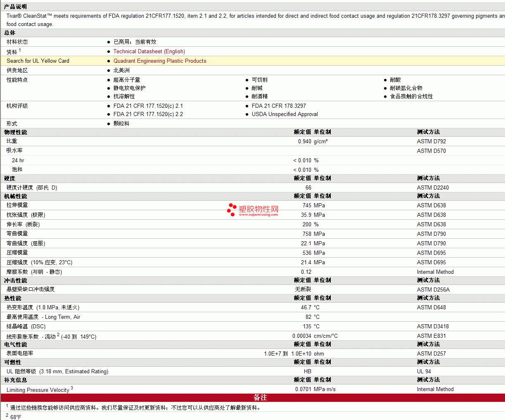Click the 0.12 friction coefficient value
This screenshot has height=420, width=505.
(306, 272)
